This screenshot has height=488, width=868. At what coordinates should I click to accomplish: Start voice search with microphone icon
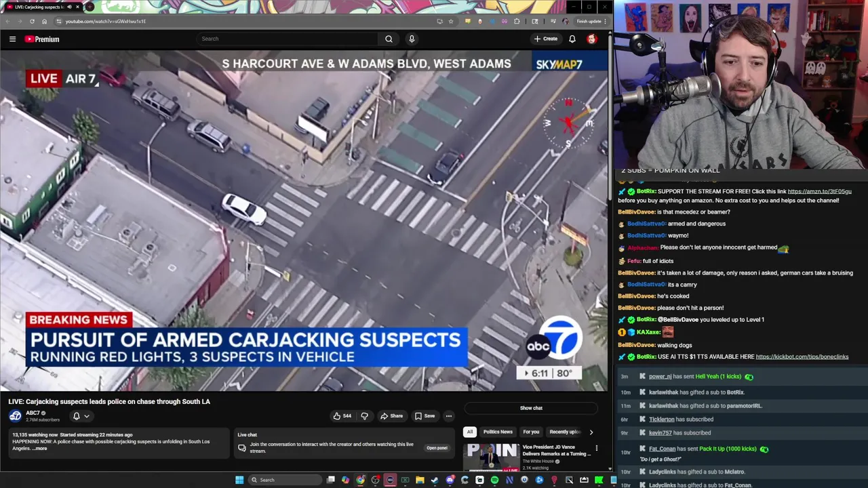tap(412, 39)
